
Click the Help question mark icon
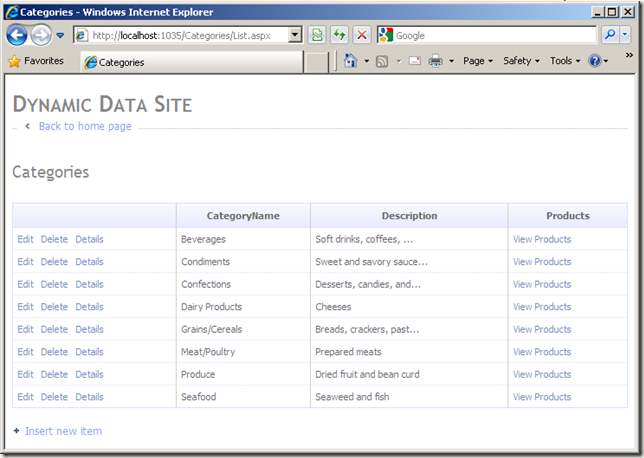tap(594, 61)
